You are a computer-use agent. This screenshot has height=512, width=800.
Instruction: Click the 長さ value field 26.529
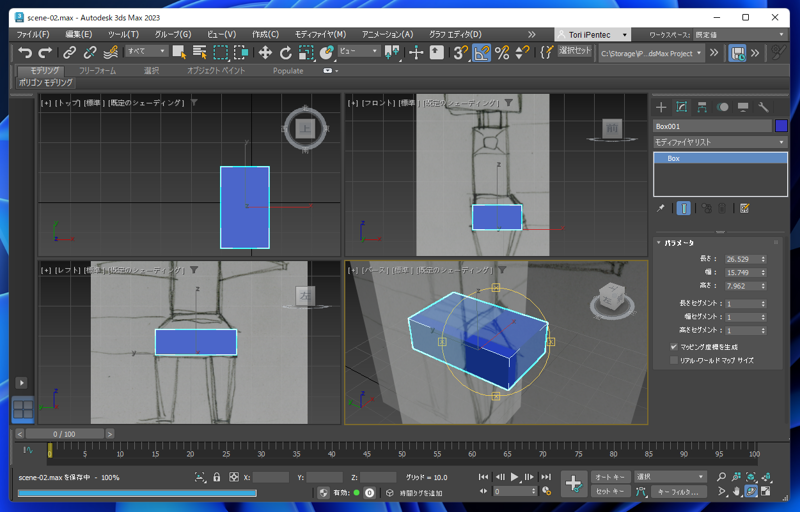[742, 259]
